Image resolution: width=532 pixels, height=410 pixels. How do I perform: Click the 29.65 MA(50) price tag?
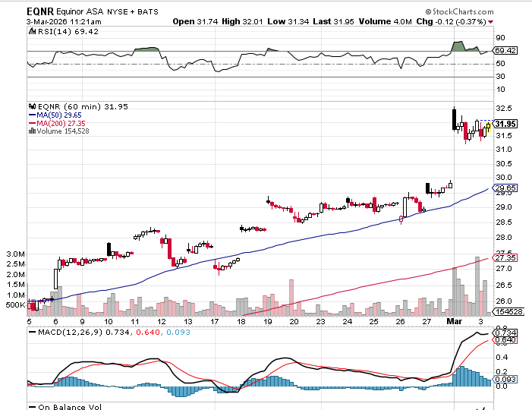pyautogui.click(x=505, y=188)
